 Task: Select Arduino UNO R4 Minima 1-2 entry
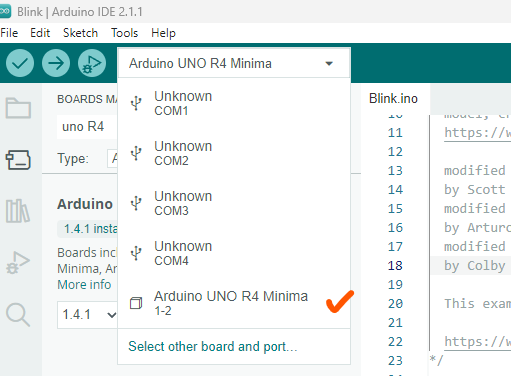(234, 303)
